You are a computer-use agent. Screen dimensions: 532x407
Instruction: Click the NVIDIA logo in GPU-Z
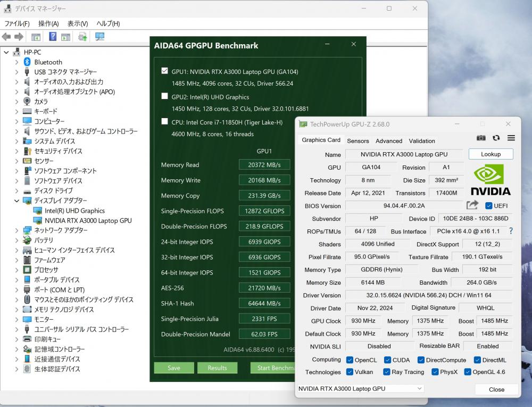[491, 180]
